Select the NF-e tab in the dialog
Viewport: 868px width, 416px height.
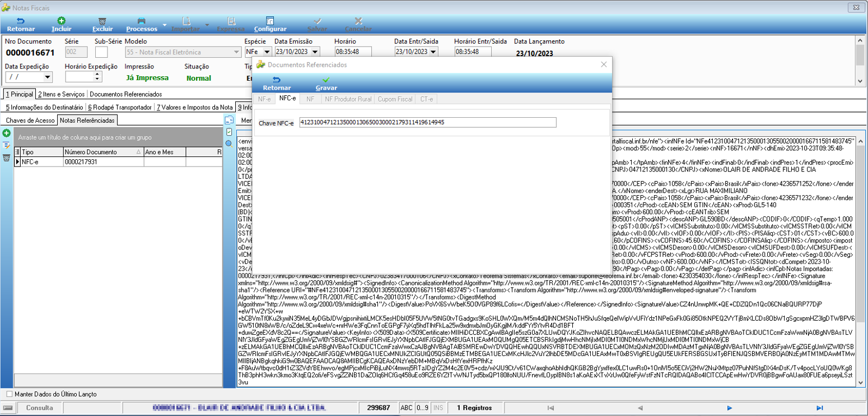pos(264,99)
